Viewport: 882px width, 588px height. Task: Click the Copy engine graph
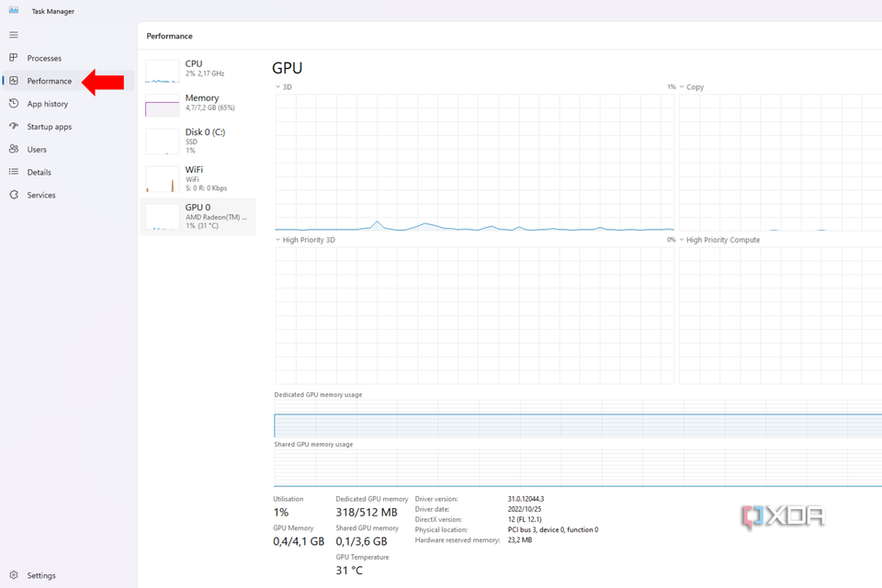[x=780, y=162]
